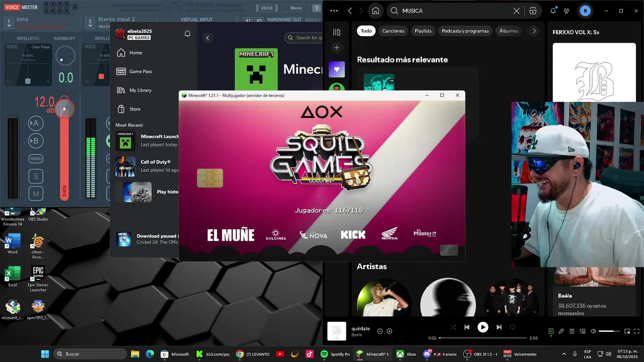Open Spotify Home button
Image resolution: width=644 pixels, height=362 pixels.
point(375,11)
